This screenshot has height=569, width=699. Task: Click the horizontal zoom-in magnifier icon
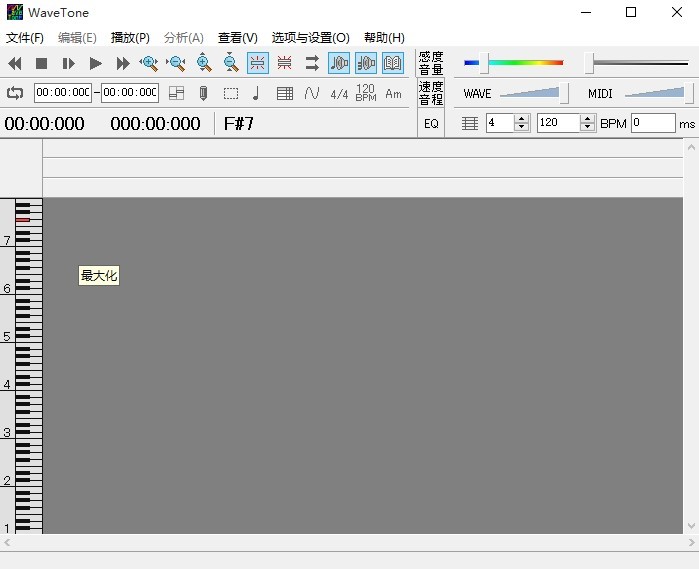pos(150,63)
